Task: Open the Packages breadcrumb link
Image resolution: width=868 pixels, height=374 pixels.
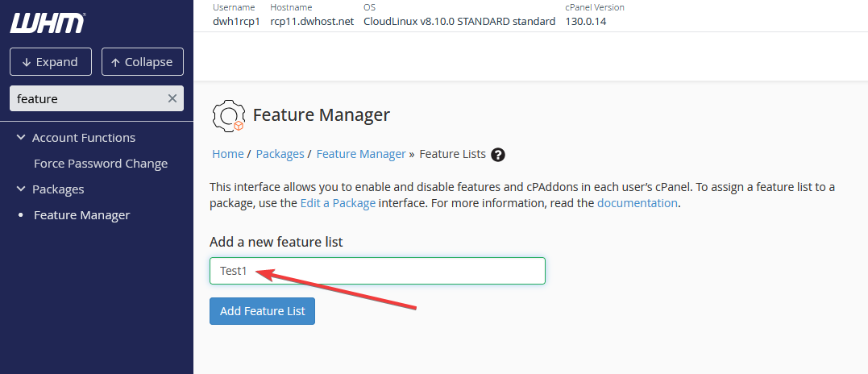Action: (x=280, y=154)
